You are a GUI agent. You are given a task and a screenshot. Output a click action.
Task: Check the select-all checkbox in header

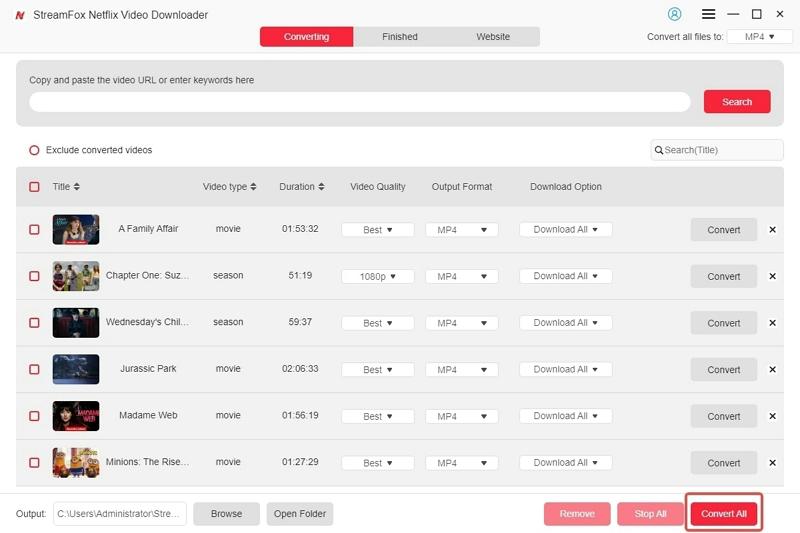pyautogui.click(x=34, y=187)
